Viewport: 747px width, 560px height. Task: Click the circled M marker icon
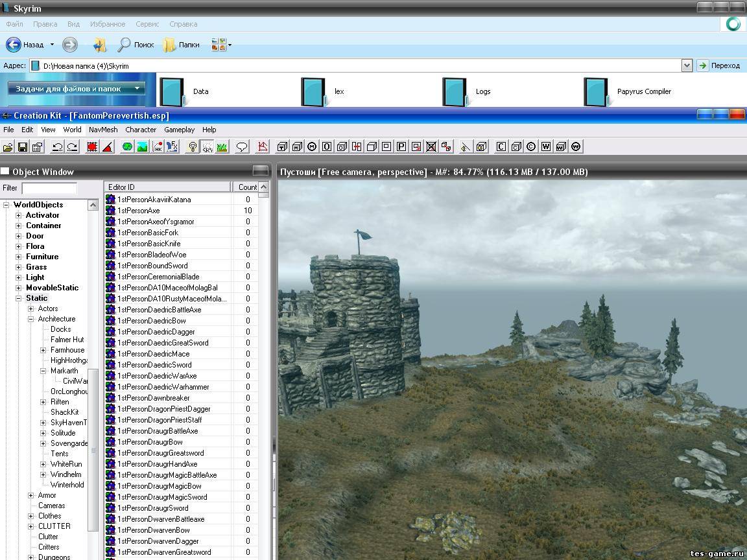312,147
